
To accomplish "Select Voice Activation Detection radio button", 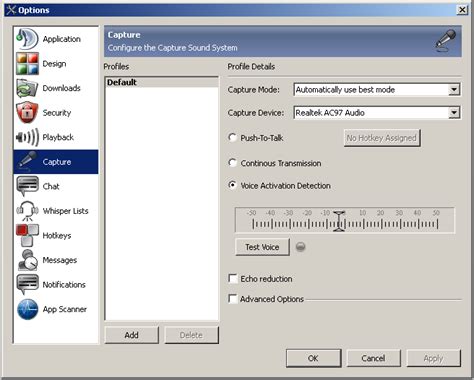I will 232,185.
